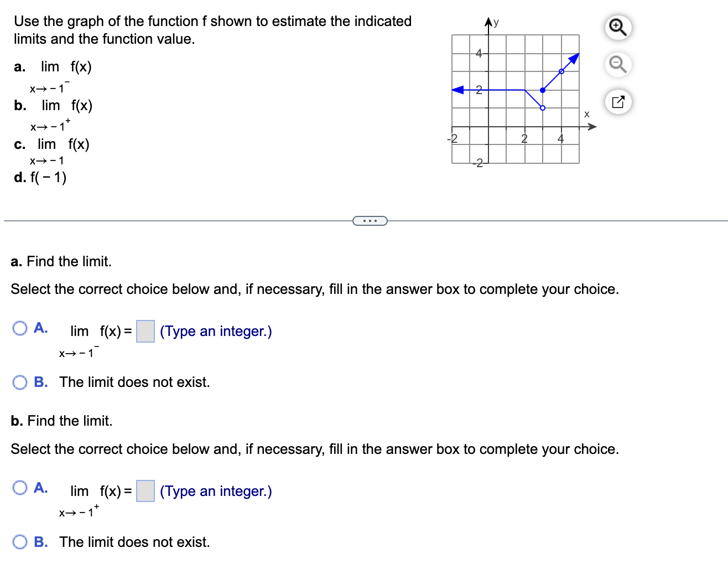Image resolution: width=728 pixels, height=579 pixels.
Task: Choose 'The limit does not exist' in part a
Action: pos(20,382)
